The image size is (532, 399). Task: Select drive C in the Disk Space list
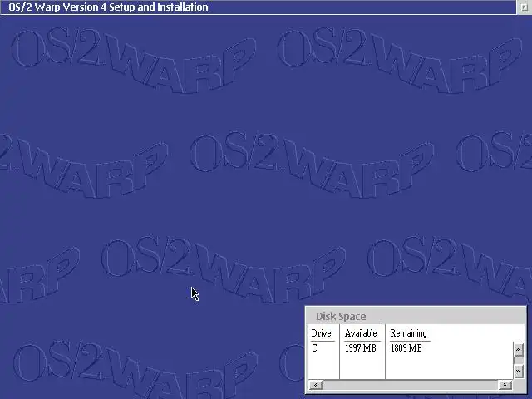pos(314,348)
